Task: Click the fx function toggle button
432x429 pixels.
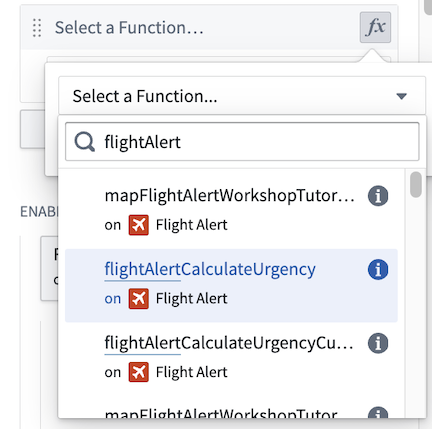Action: pyautogui.click(x=375, y=27)
